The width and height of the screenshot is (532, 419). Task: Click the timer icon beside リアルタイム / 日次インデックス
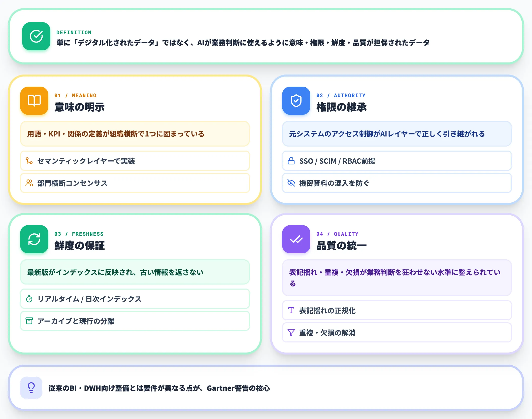pos(29,299)
